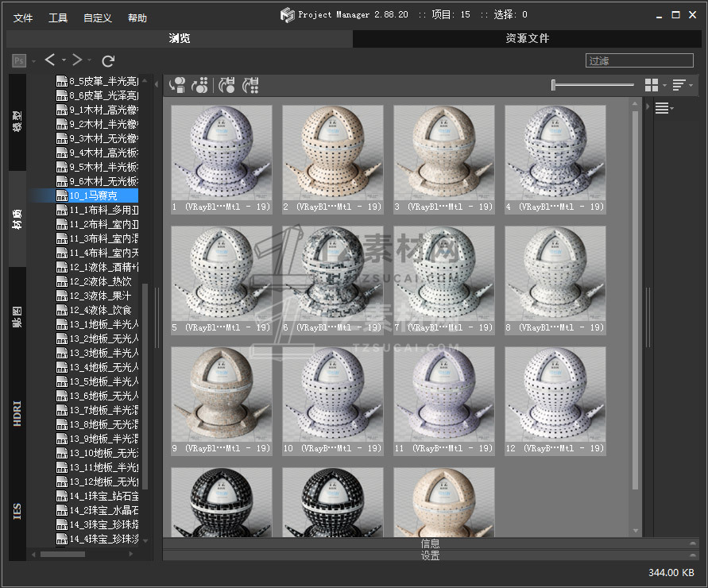
Task: Switch to the HDRI side tab
Action: pos(17,414)
